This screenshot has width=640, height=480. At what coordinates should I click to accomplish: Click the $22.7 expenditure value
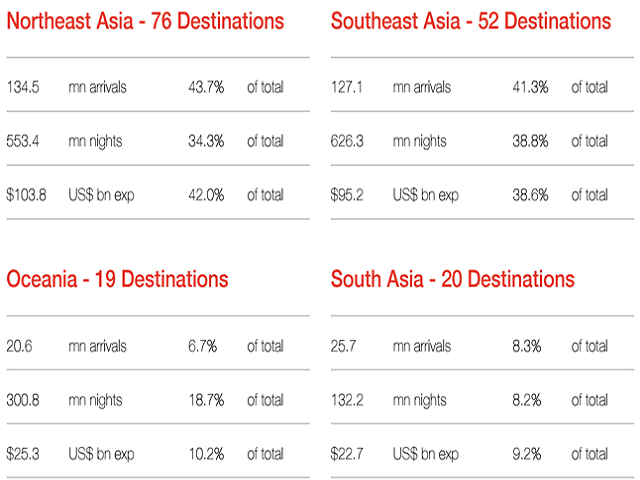(x=348, y=453)
